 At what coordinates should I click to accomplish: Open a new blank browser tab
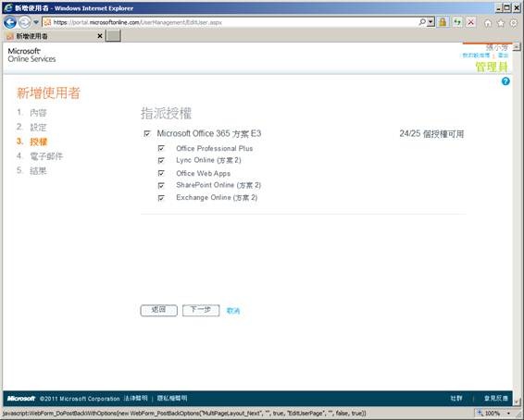(113, 36)
